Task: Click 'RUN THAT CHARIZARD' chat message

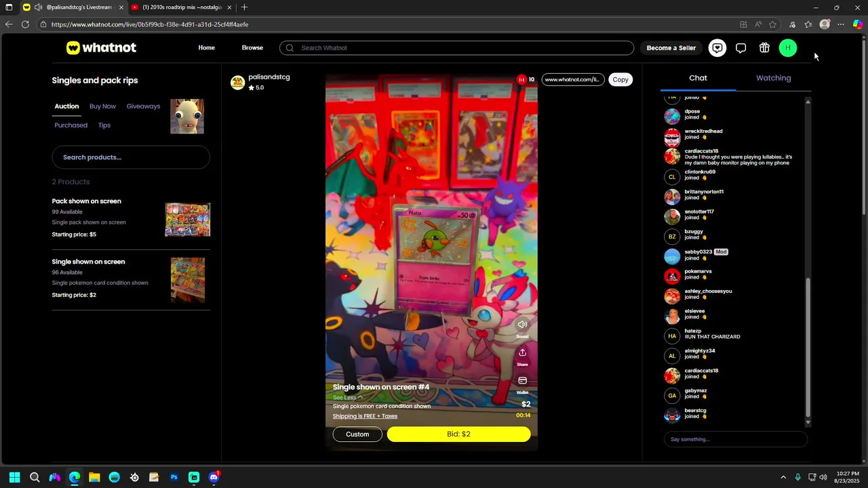Action: point(712,337)
